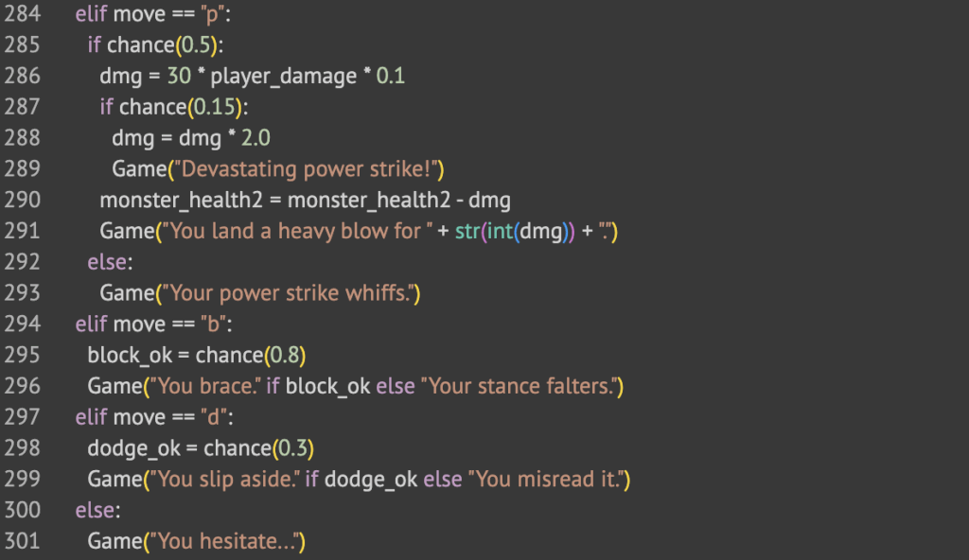This screenshot has height=560, width=969.
Task: Click the 0.8 value in block chance
Action: pos(286,356)
